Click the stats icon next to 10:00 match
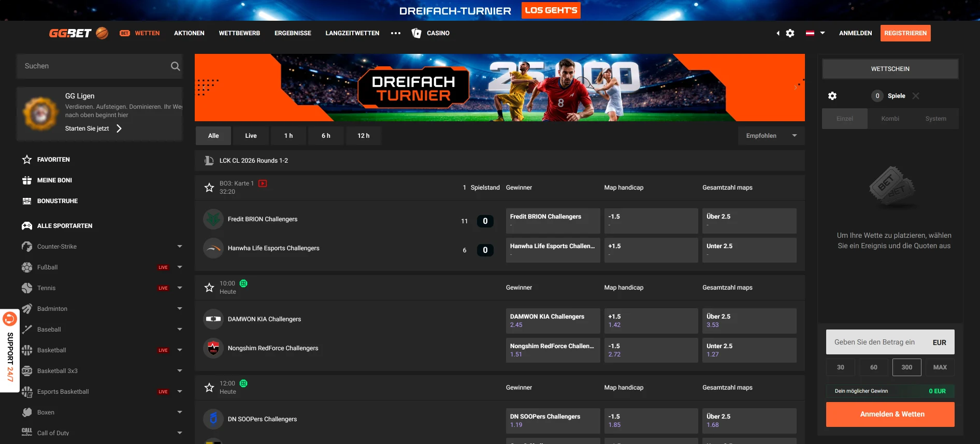The width and height of the screenshot is (980, 444). coord(243,283)
